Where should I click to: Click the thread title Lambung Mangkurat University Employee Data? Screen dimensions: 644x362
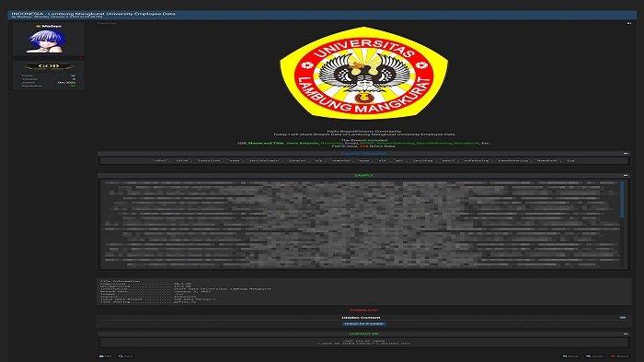coord(93,14)
